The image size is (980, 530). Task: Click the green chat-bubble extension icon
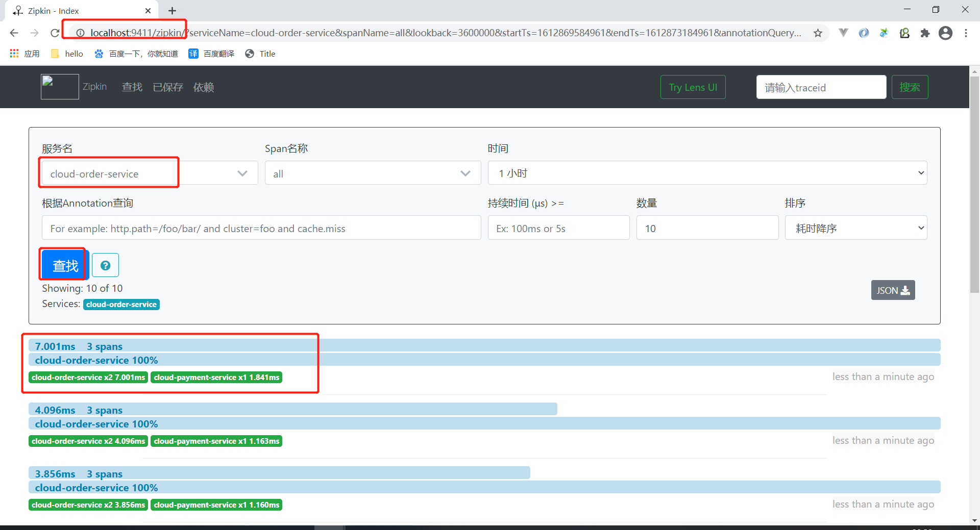[904, 33]
